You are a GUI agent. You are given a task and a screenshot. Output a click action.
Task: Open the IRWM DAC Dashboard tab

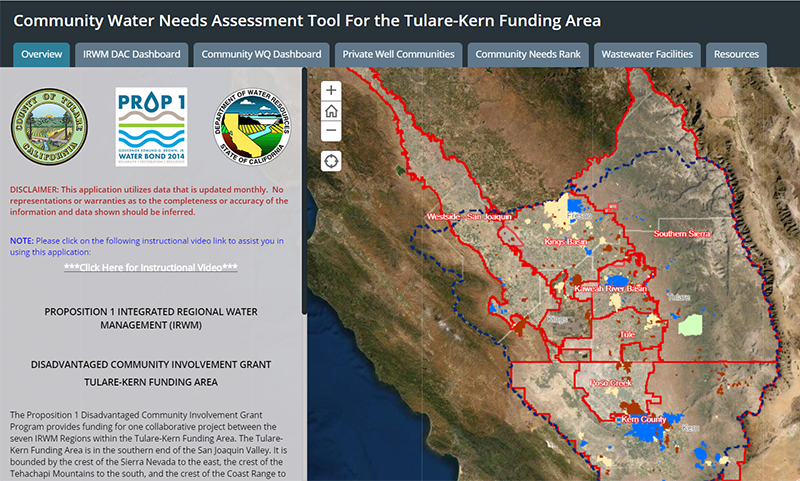coord(132,55)
